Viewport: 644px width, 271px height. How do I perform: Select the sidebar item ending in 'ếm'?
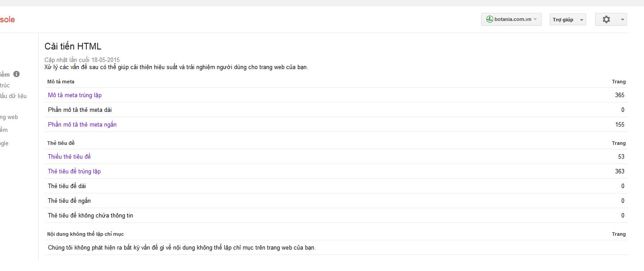(x=4, y=130)
